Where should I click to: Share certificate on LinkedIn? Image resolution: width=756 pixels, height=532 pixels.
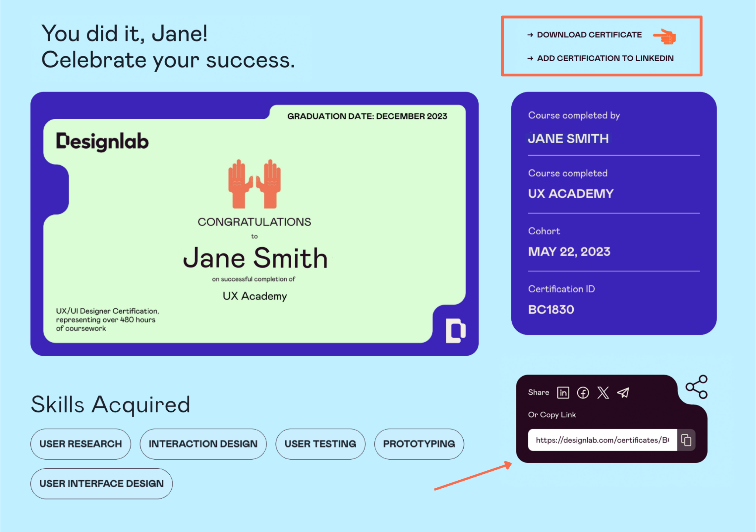click(563, 393)
